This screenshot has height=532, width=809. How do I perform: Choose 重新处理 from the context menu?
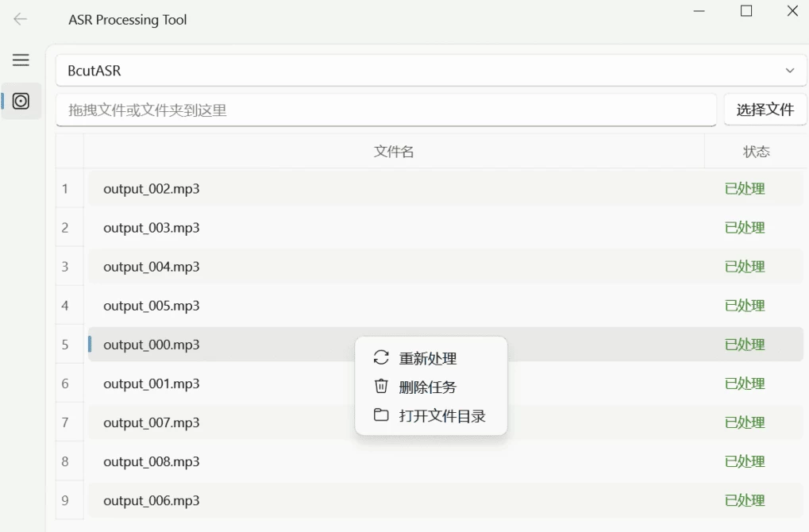(x=428, y=359)
